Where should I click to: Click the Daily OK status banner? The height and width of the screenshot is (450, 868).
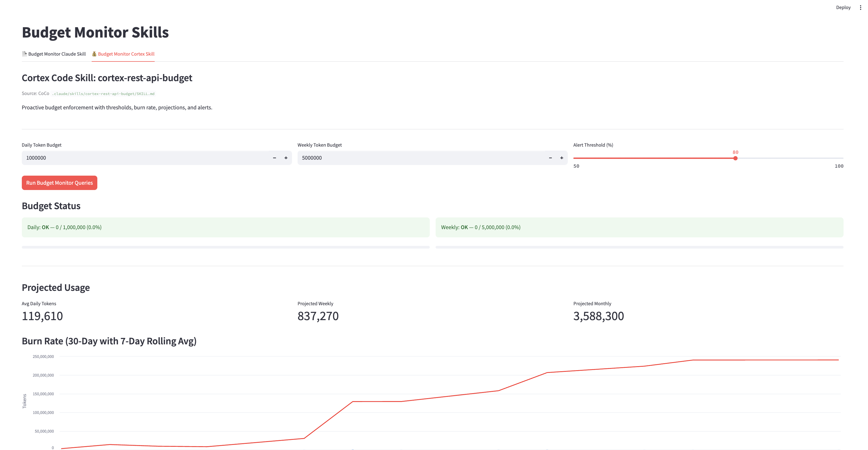226,227
